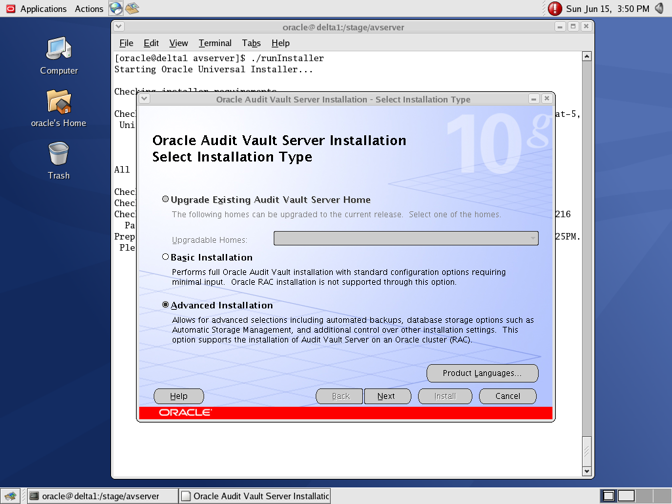672x504 pixels.
Task: Open the terminal Help menu
Action: click(280, 43)
